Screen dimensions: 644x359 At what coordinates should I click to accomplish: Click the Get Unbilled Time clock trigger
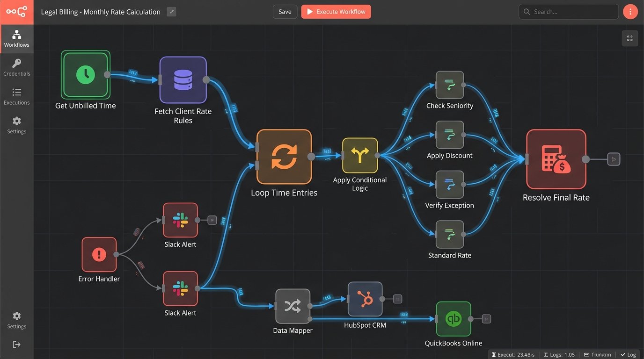point(85,75)
